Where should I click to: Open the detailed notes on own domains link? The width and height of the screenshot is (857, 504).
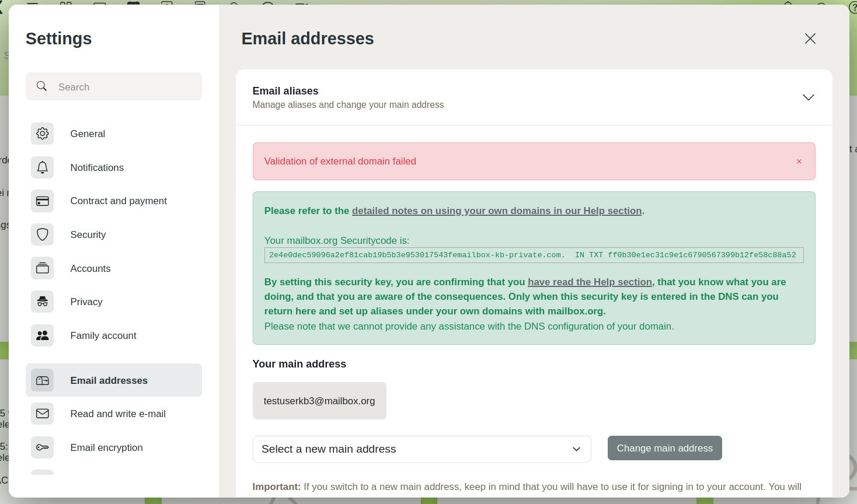496,211
